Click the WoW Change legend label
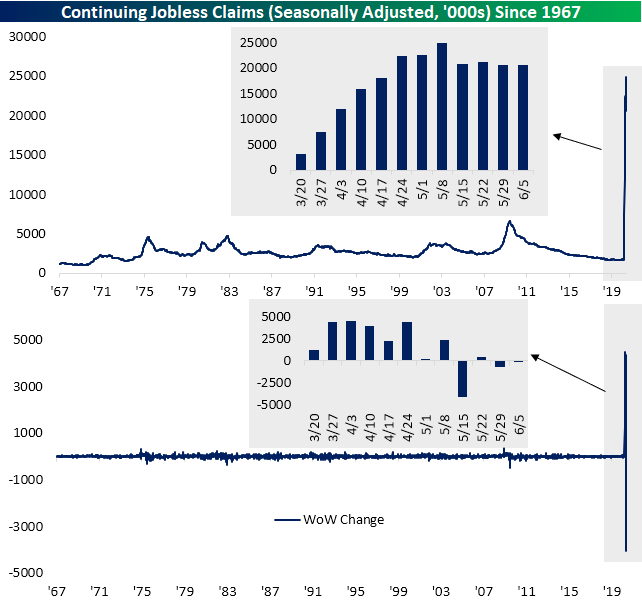 (345, 519)
